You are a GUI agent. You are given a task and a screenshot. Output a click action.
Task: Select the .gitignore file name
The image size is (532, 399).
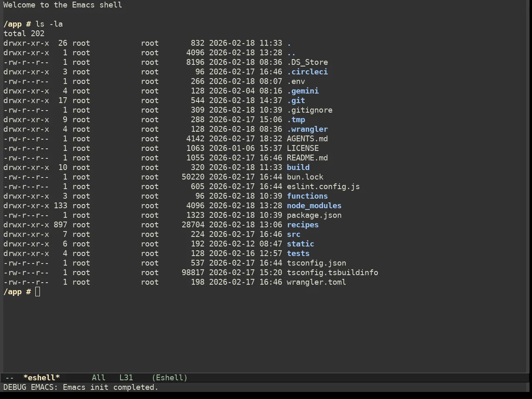click(x=310, y=110)
